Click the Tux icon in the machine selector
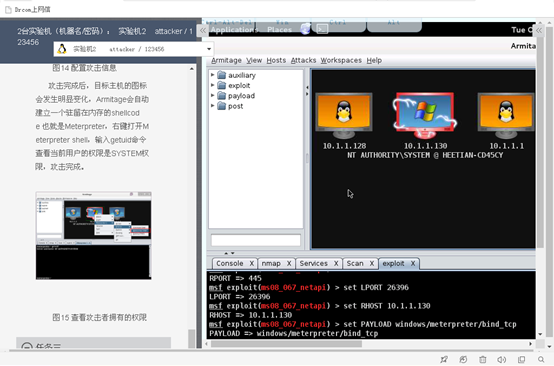 click(x=62, y=49)
